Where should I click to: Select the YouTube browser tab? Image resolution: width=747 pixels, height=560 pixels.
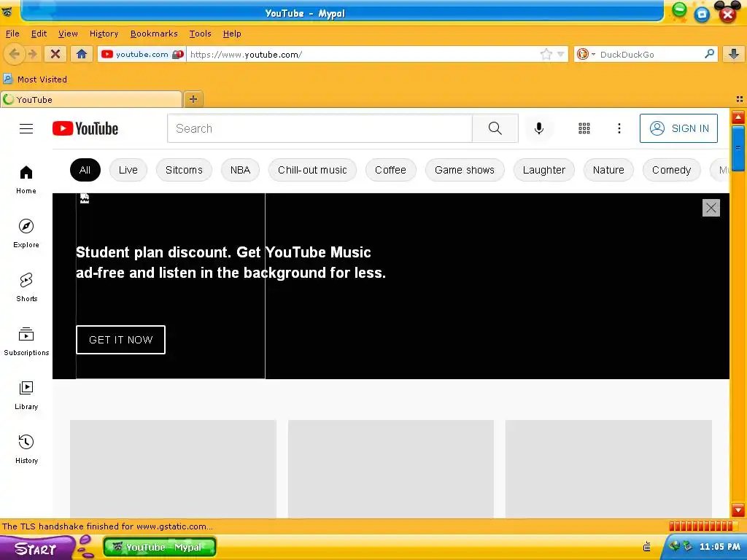pyautogui.click(x=91, y=99)
